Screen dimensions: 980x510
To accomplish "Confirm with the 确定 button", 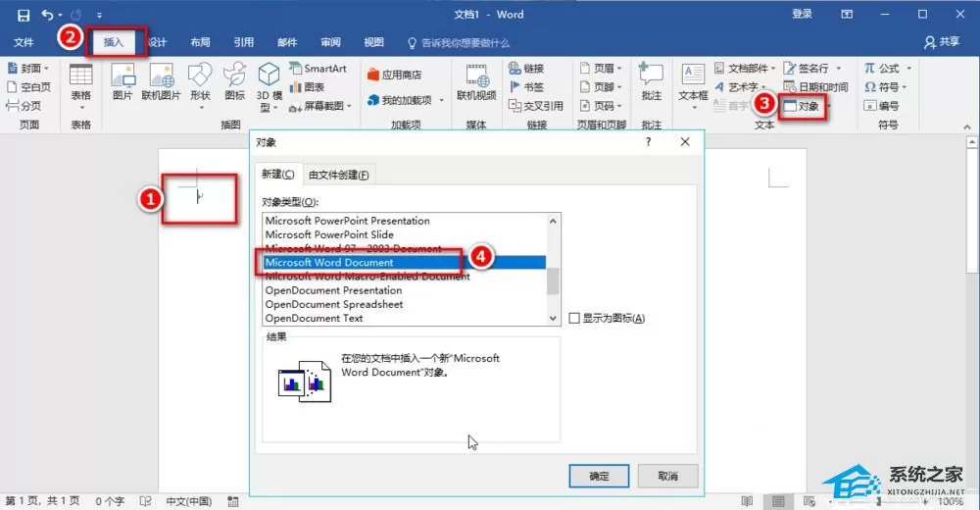I will 599,477.
